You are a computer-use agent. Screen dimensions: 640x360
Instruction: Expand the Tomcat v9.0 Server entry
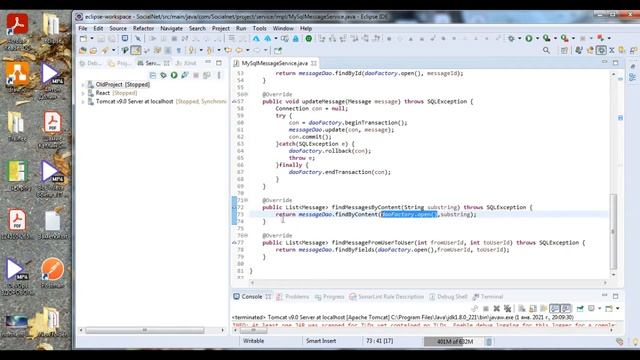tap(83, 102)
